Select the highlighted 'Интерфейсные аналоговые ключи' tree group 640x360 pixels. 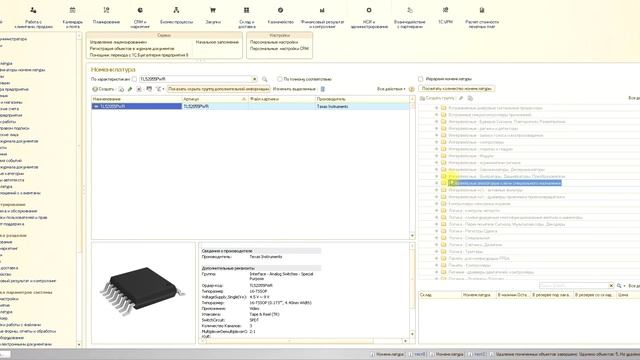click(x=505, y=183)
